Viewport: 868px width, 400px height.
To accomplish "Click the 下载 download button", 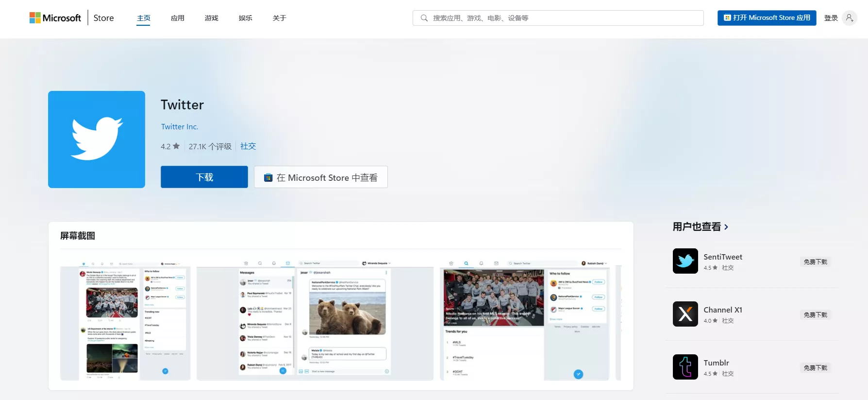I will pos(204,177).
